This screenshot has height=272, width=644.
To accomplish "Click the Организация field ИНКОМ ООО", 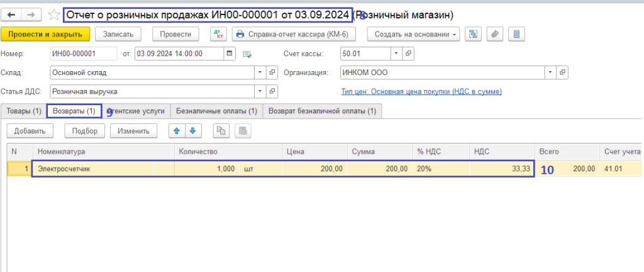I will click(x=443, y=73).
